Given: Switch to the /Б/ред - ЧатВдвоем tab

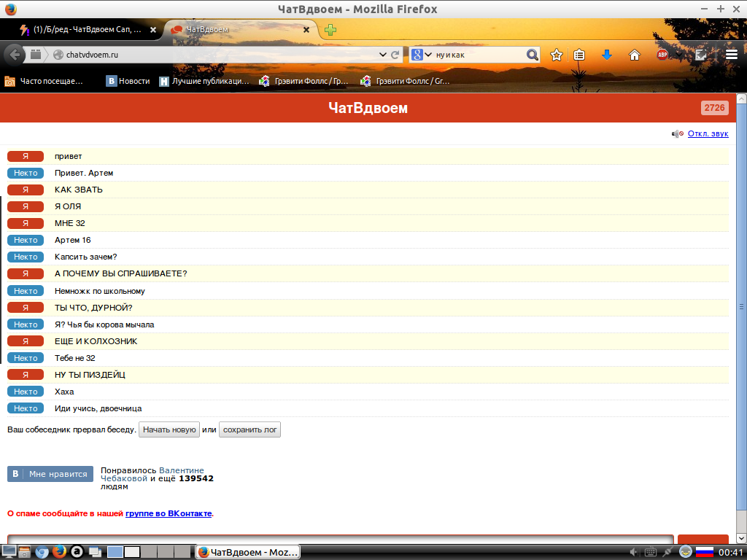Looking at the screenshot, I should click(87, 29).
